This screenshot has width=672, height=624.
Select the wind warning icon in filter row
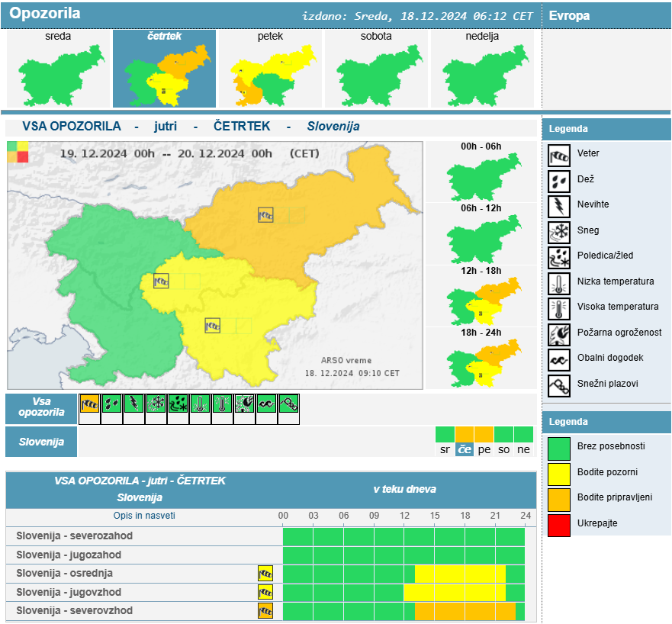pos(90,404)
